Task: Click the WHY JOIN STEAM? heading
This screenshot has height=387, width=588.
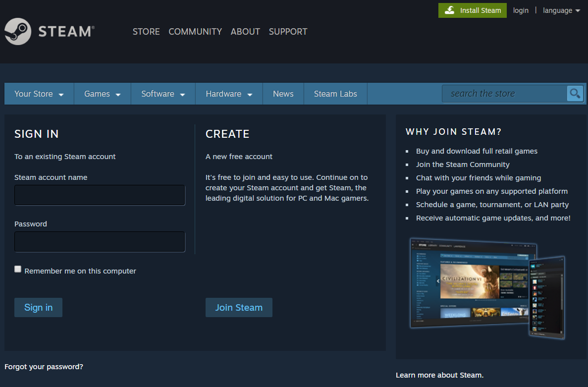Action: point(453,132)
